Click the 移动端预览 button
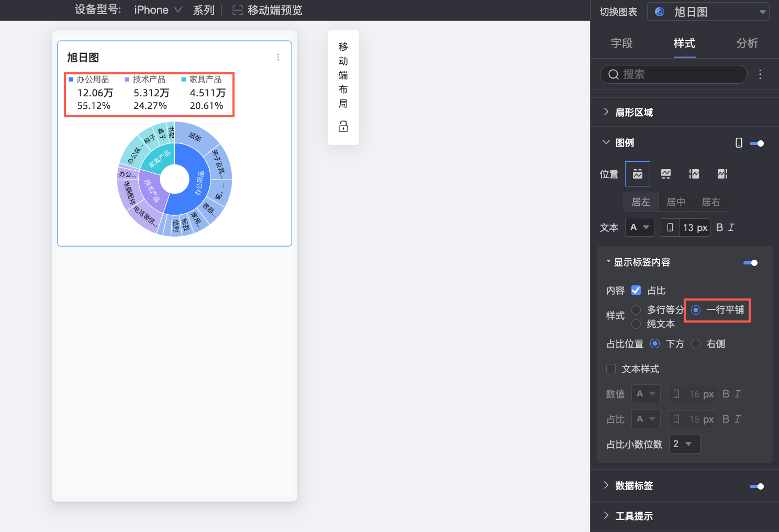The height and width of the screenshot is (532, 779). pyautogui.click(x=268, y=10)
